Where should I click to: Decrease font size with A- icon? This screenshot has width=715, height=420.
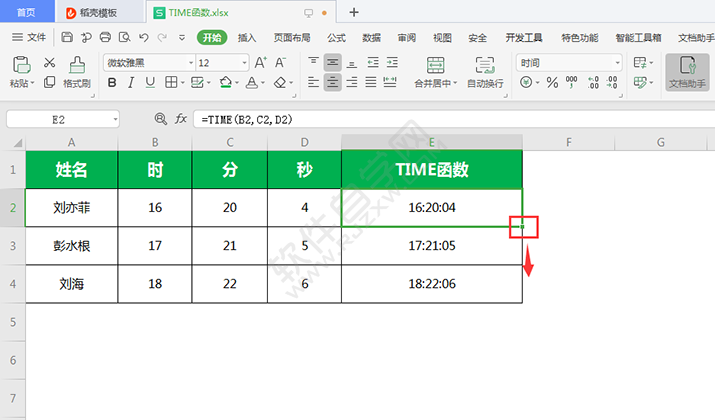280,62
